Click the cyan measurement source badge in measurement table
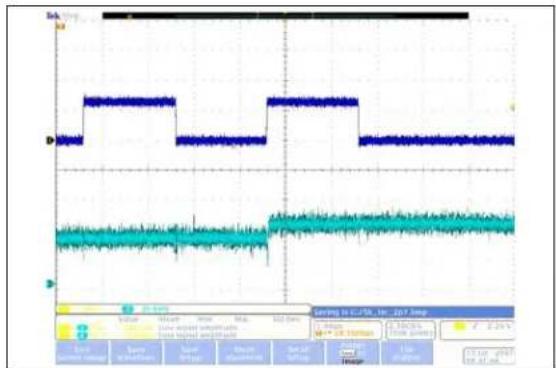The height and width of the screenshot is (368, 556). click(82, 331)
